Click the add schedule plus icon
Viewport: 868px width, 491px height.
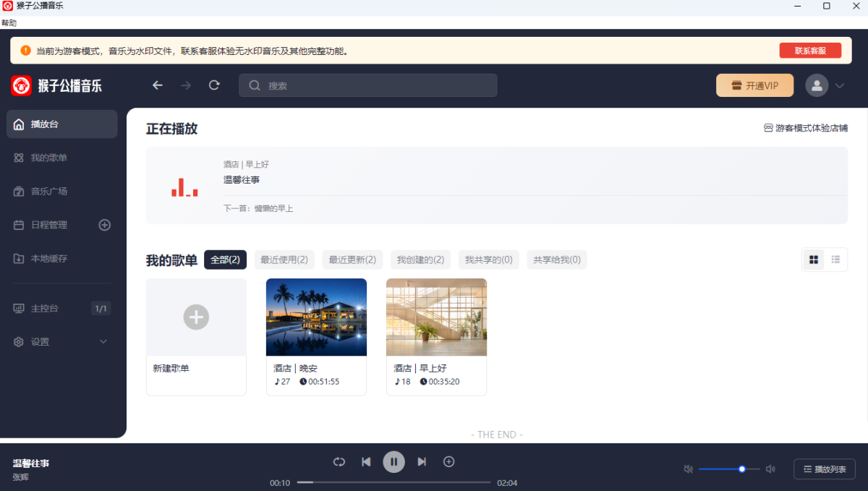(104, 225)
